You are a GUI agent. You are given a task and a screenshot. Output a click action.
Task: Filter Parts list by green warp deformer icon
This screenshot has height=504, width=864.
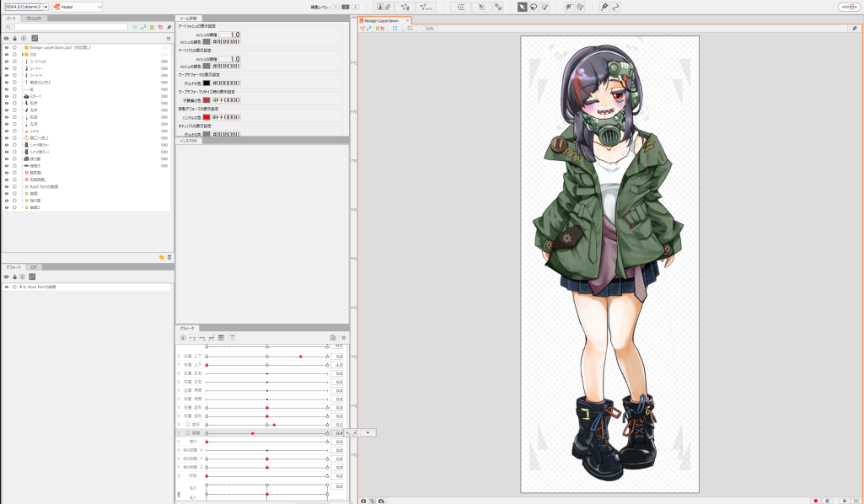[152, 27]
